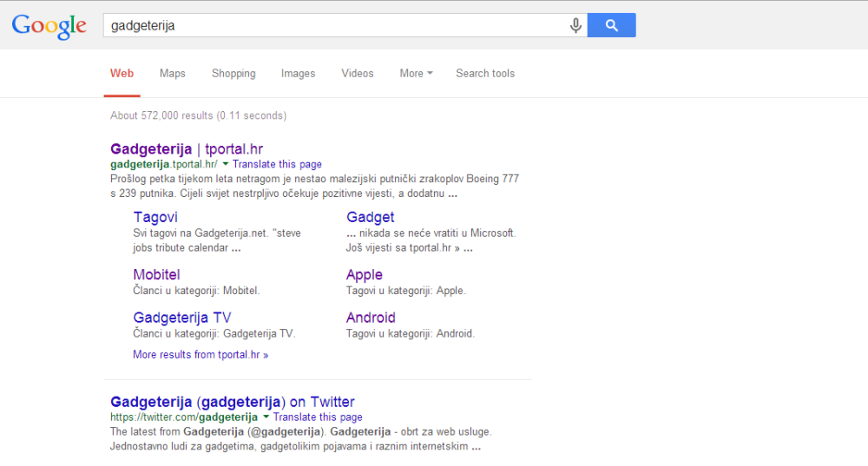868x466 pixels.
Task: Click snippet text 'Tagovi u kategoriji: Android.'
Action: [411, 334]
